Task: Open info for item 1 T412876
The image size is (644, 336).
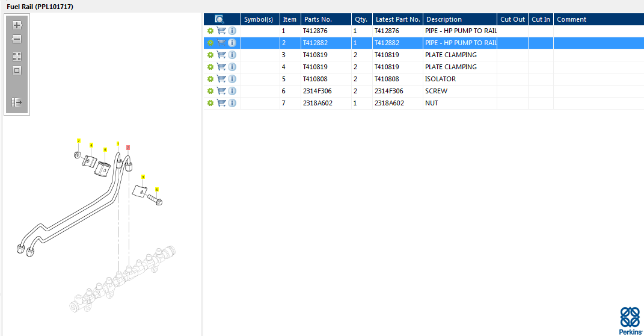Action: point(232,31)
